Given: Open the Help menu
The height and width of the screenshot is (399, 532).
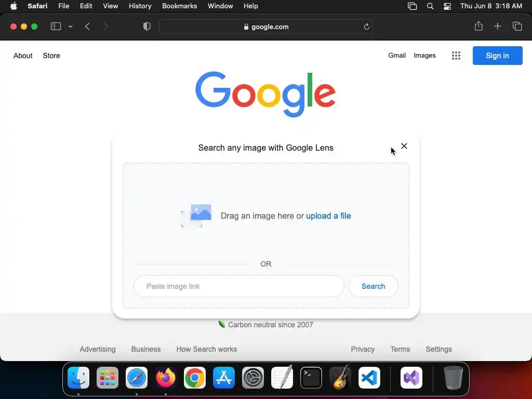Looking at the screenshot, I should 251,6.
